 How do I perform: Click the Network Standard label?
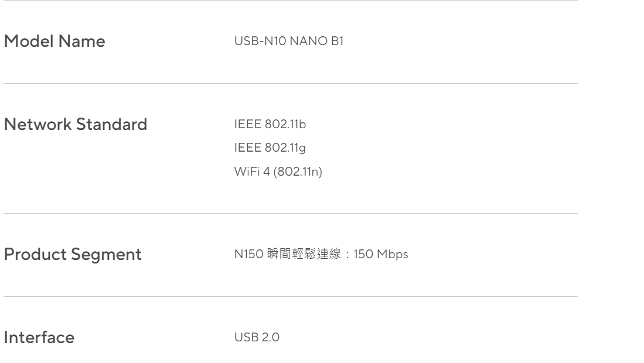point(76,125)
